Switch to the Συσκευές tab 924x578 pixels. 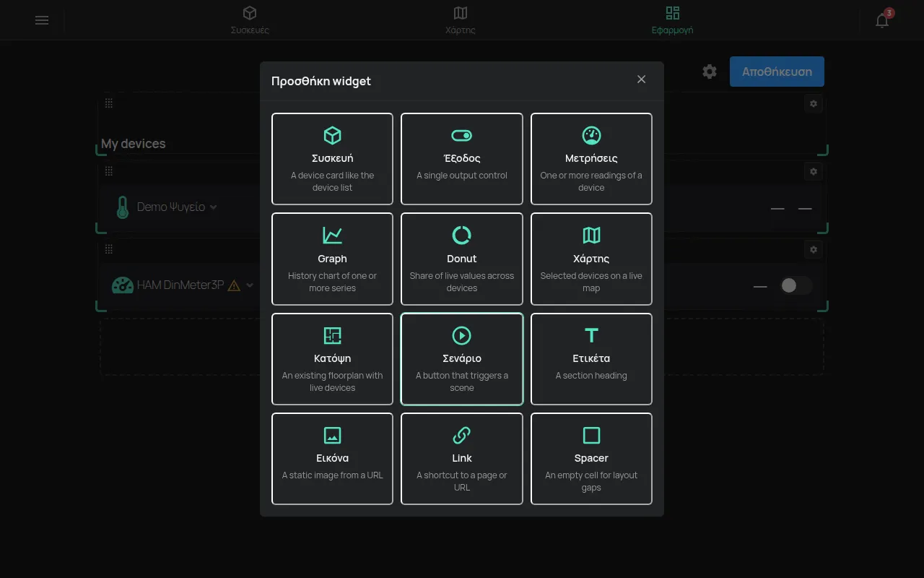250,20
